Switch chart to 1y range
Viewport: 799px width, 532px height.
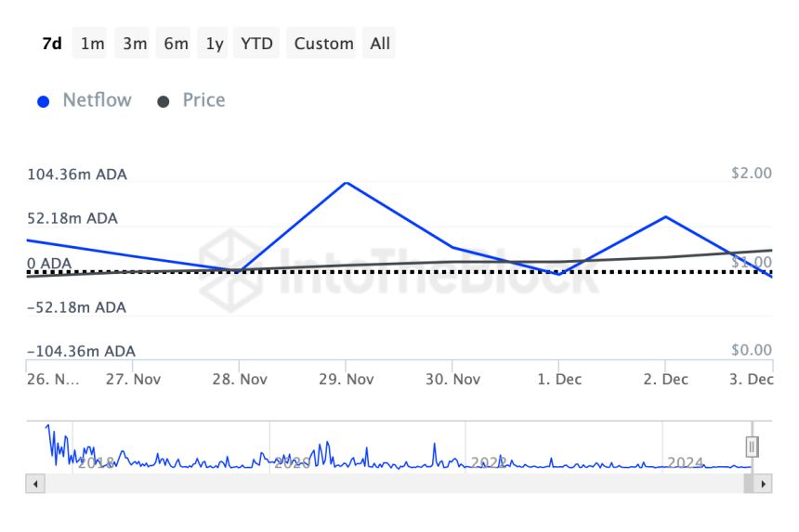[215, 44]
